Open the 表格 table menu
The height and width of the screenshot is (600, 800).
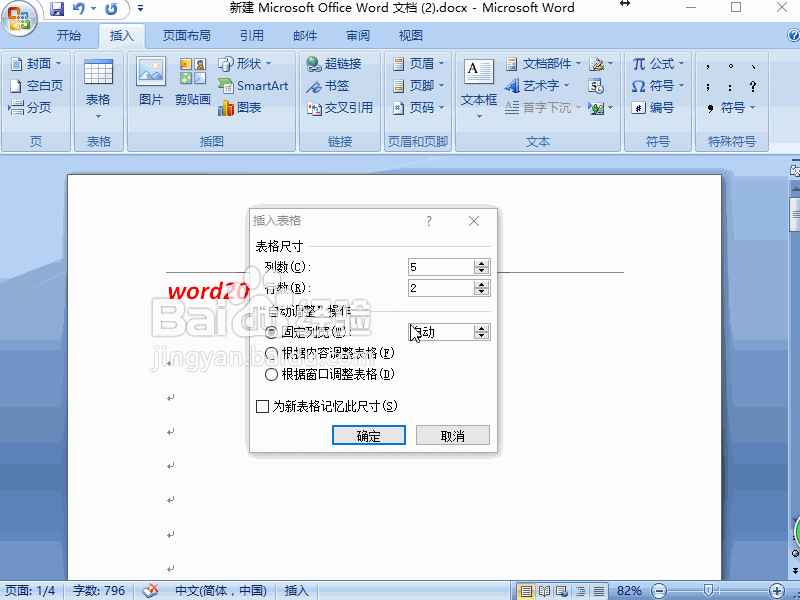click(98, 90)
